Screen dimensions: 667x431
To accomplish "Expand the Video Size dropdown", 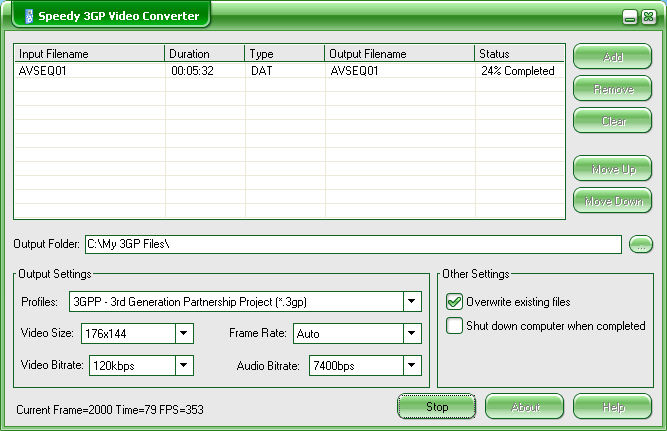I will tap(184, 333).
